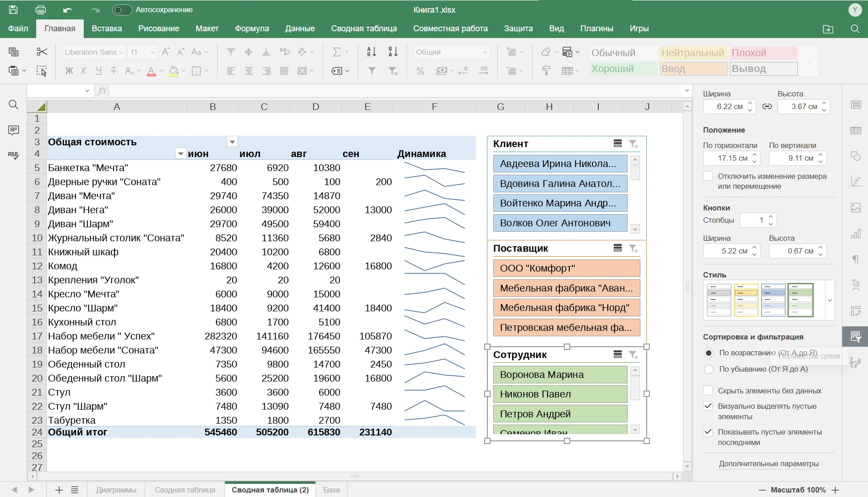Choose the yellow slicer style swatch

click(x=746, y=300)
